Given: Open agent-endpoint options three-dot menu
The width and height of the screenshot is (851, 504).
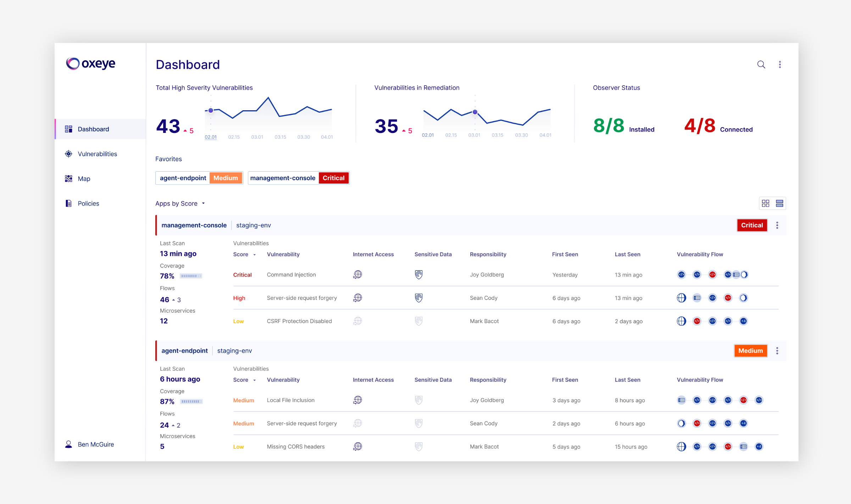Looking at the screenshot, I should [x=777, y=351].
